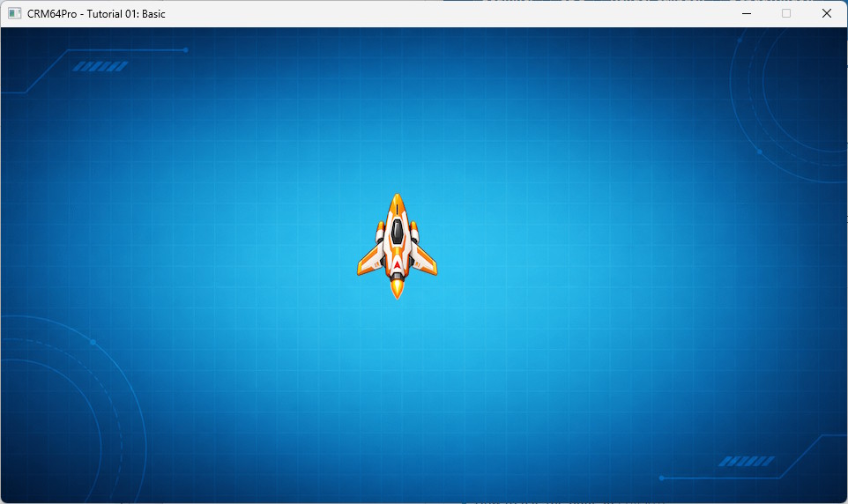The image size is (848, 504).
Task: Click the spaceship sprite in the window
Action: (397, 246)
